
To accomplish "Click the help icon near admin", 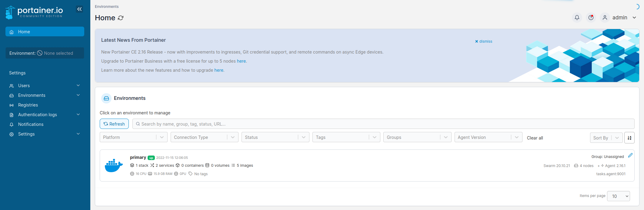I will [x=591, y=18].
